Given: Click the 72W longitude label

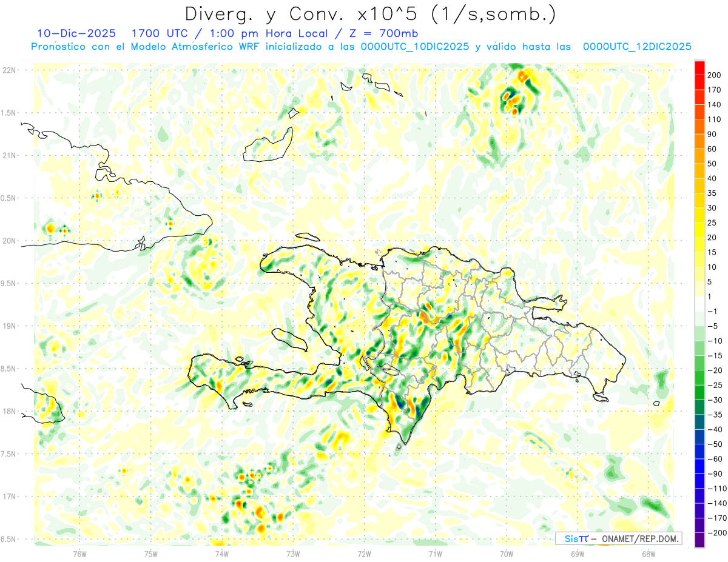Looking at the screenshot, I should coord(364,554).
